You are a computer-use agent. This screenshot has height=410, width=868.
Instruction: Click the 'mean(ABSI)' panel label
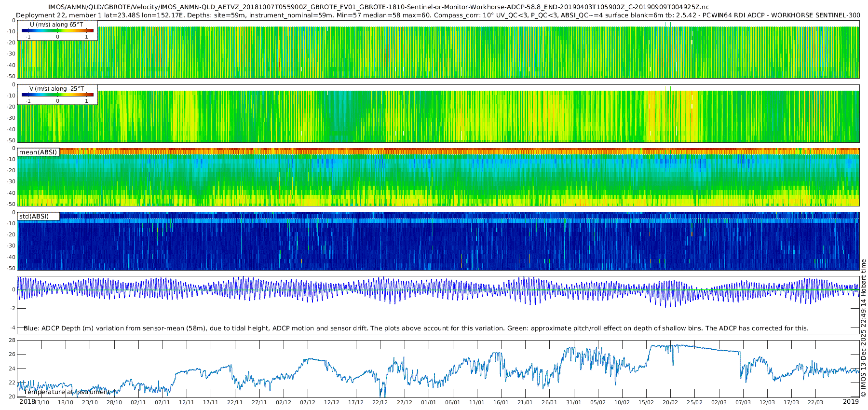coord(38,152)
